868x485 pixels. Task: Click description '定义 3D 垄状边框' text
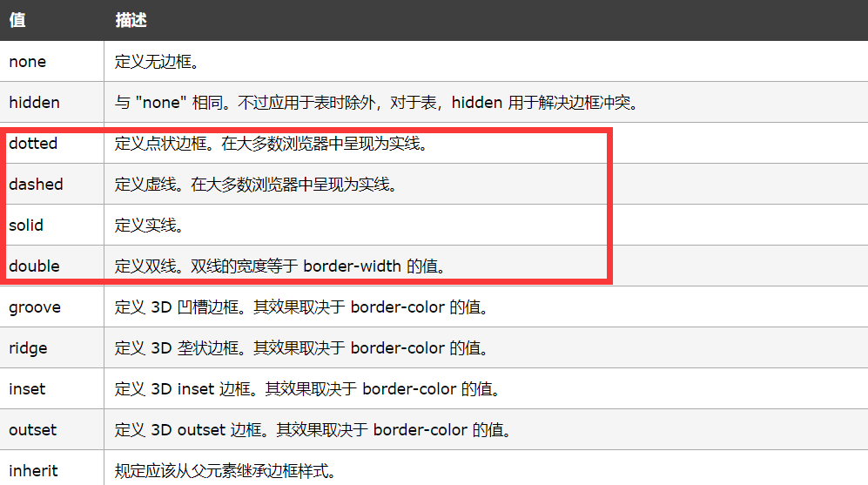[x=302, y=348]
